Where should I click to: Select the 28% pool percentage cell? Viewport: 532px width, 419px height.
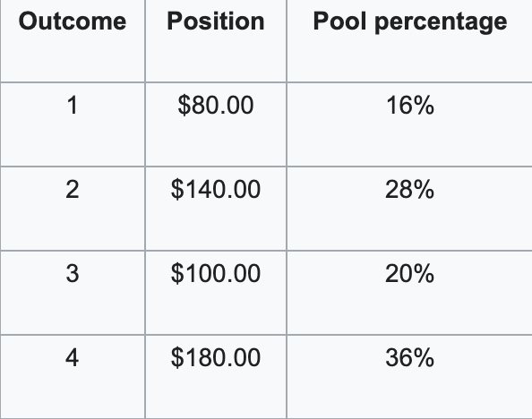click(x=409, y=209)
